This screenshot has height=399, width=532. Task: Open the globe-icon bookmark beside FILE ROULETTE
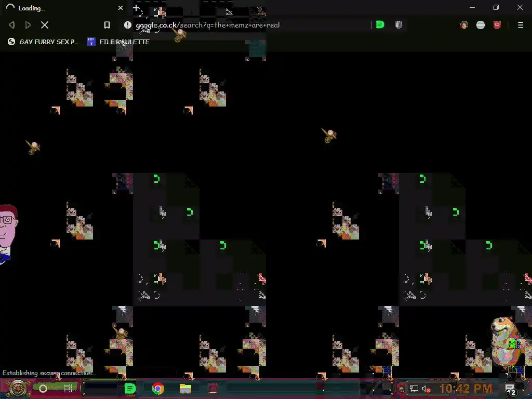(43, 42)
